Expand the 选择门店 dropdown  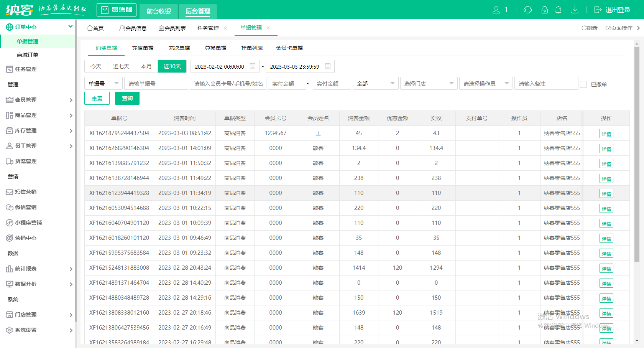(429, 83)
